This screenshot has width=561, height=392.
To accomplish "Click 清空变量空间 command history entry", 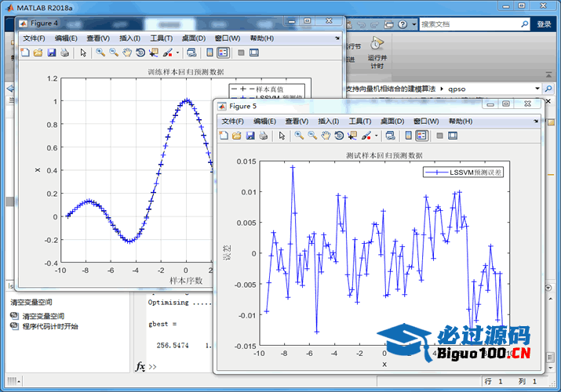I will coord(43,316).
